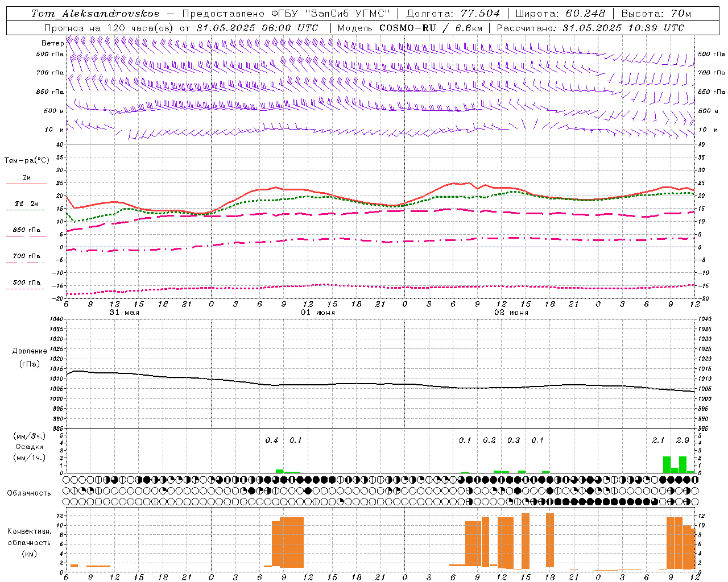This screenshot has height=582, width=728.
Task: Click the Осадки precipitation label
Action: (x=30, y=447)
